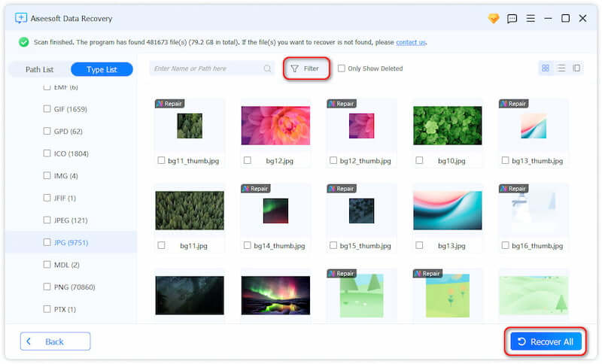Click the Enter Name or Path search field
This screenshot has height=364, width=602.
(207, 68)
